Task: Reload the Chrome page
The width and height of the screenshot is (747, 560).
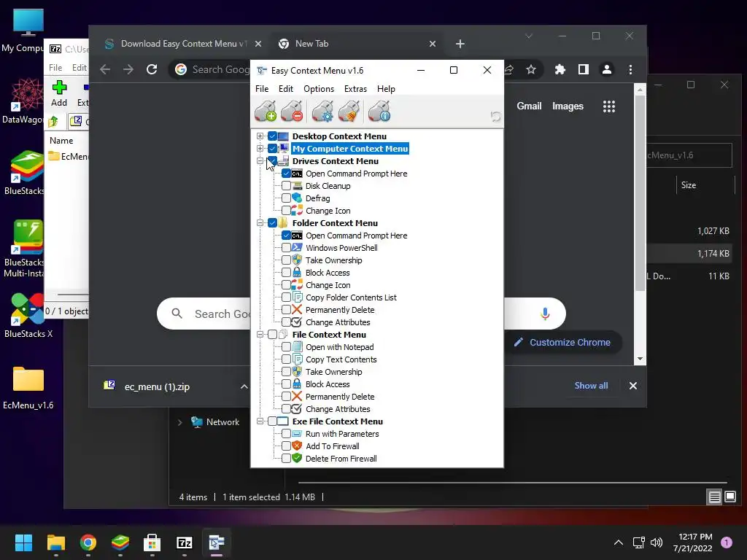Action: [152, 69]
